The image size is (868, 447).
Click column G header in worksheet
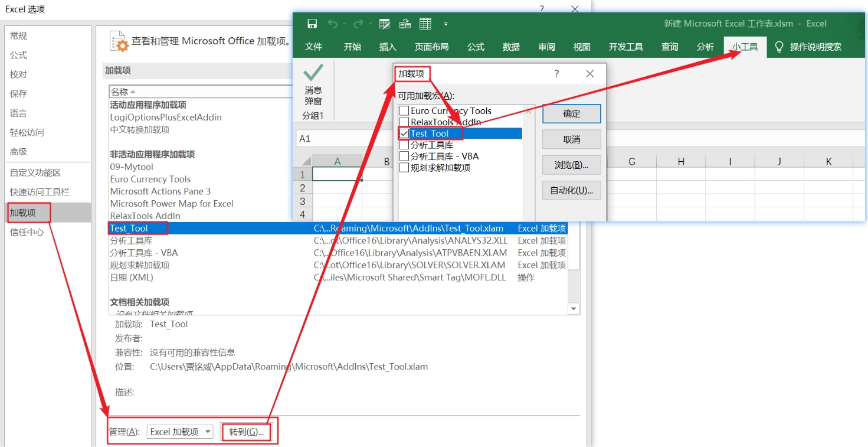(x=631, y=161)
